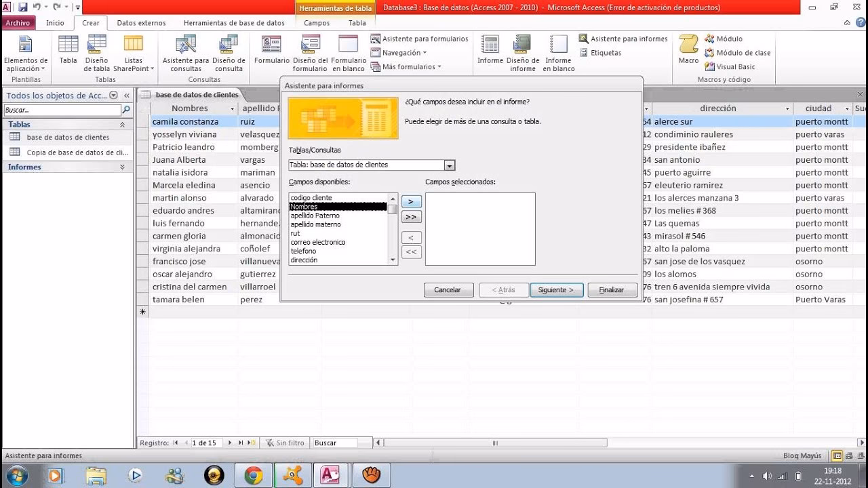Image resolution: width=868 pixels, height=488 pixels.
Task: Click Cancelar in the wizard
Action: pyautogui.click(x=448, y=290)
